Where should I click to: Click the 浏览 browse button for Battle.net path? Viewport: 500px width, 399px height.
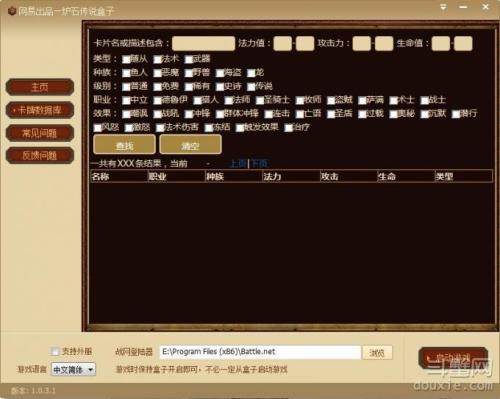click(x=377, y=353)
